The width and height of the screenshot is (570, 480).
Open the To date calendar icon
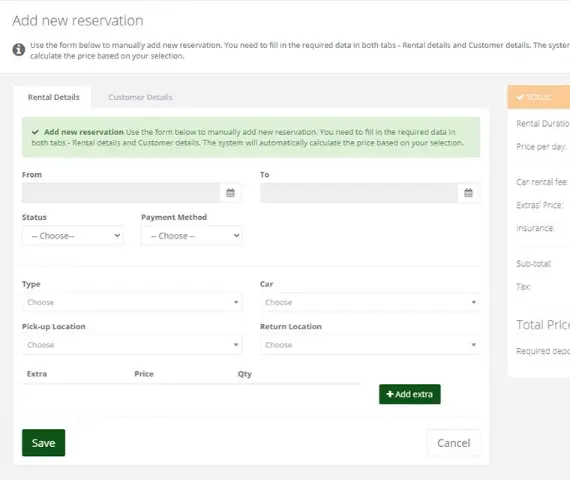click(468, 193)
